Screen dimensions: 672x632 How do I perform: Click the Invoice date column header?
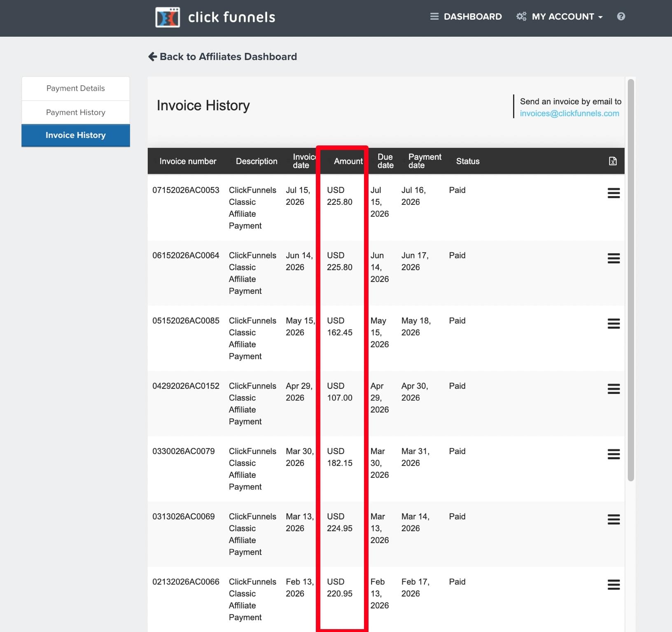[304, 161]
